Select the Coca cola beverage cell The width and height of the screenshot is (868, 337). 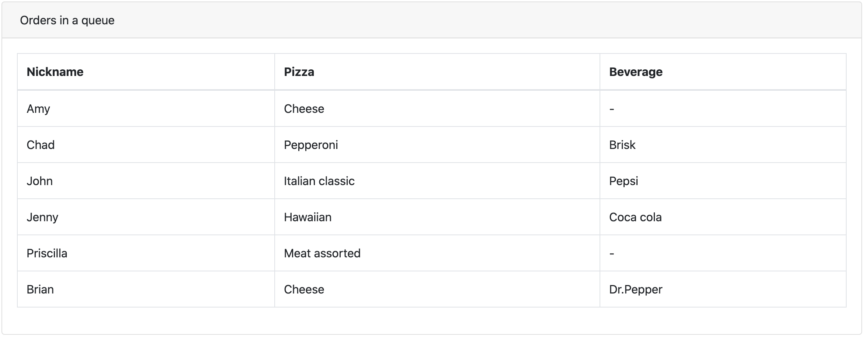click(635, 217)
